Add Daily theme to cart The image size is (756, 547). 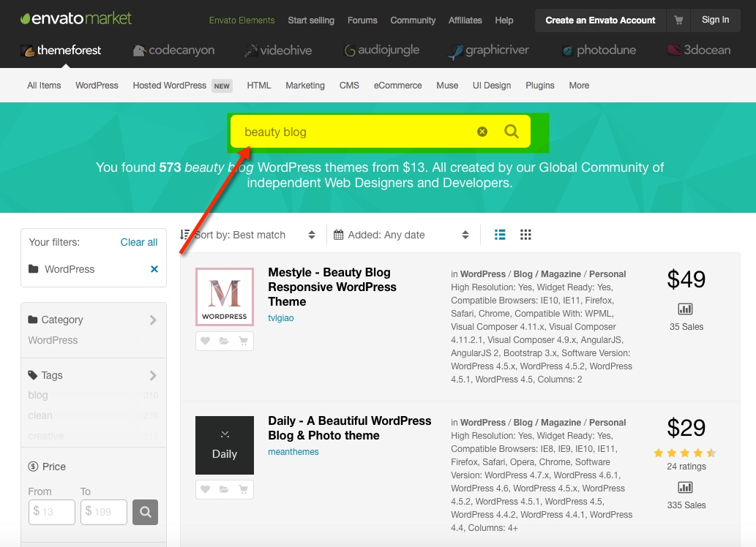(x=244, y=489)
